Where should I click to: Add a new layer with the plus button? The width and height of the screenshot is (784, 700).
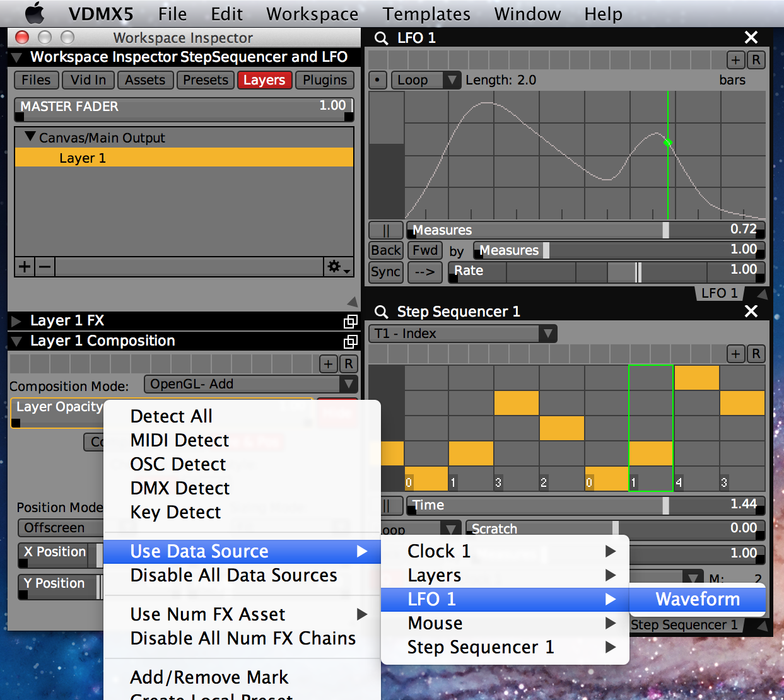(25, 267)
